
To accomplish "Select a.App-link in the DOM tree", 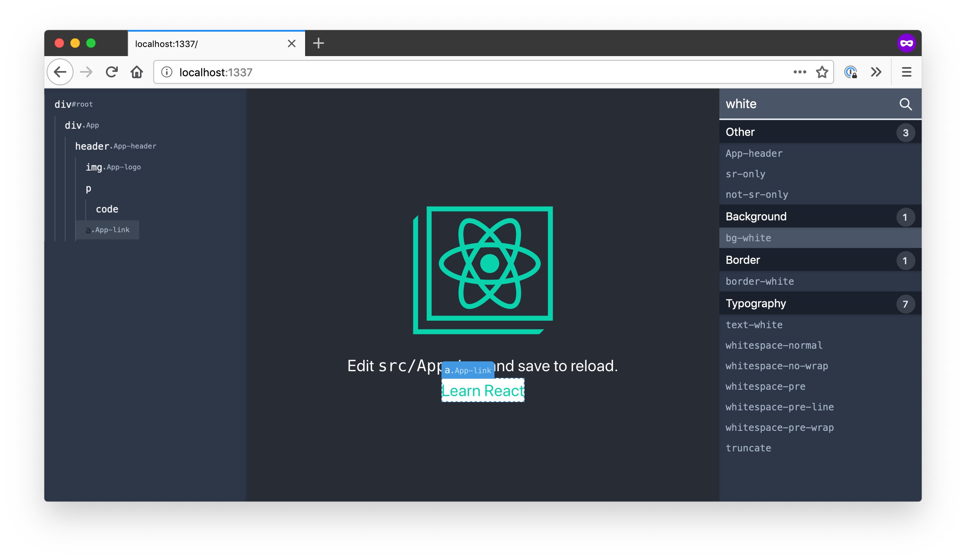I will coord(108,230).
